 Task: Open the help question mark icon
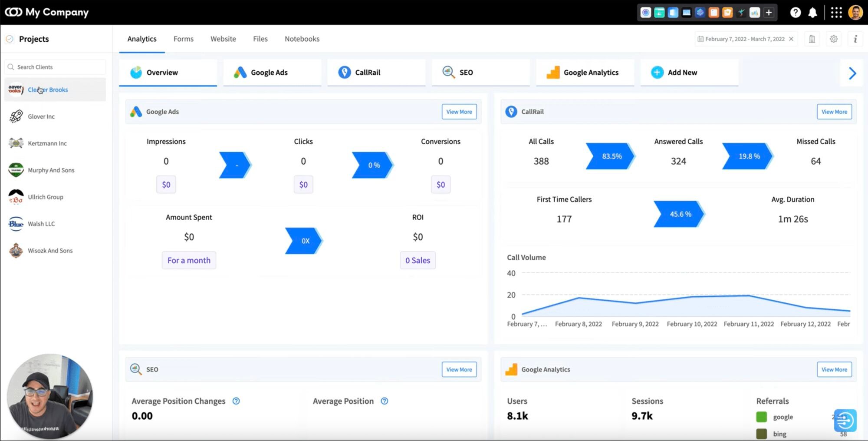(x=795, y=13)
